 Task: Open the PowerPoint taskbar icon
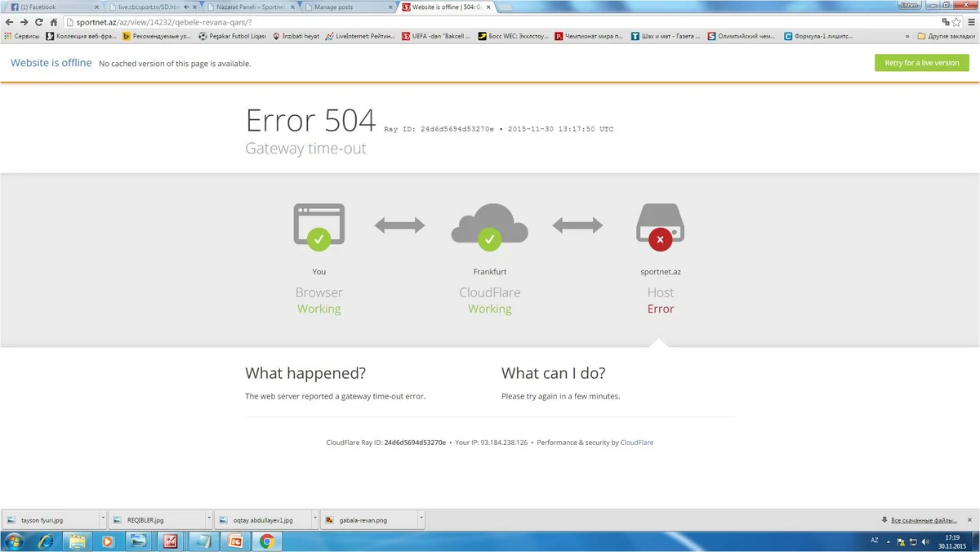pos(234,541)
